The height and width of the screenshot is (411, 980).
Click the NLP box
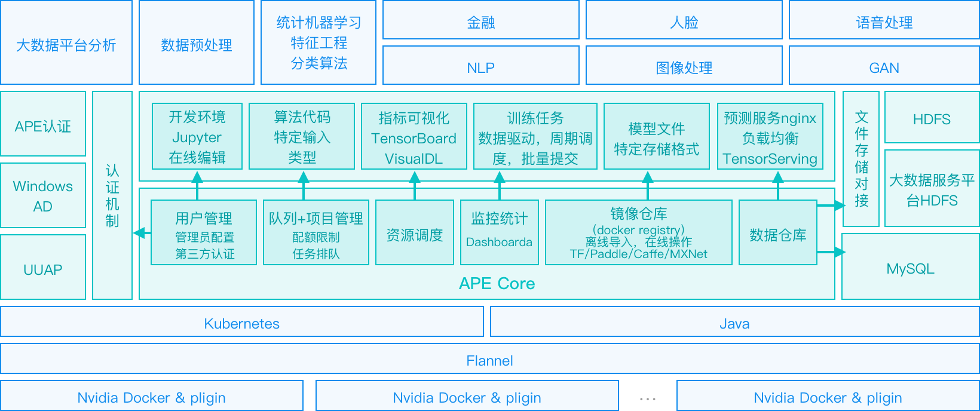click(x=481, y=65)
